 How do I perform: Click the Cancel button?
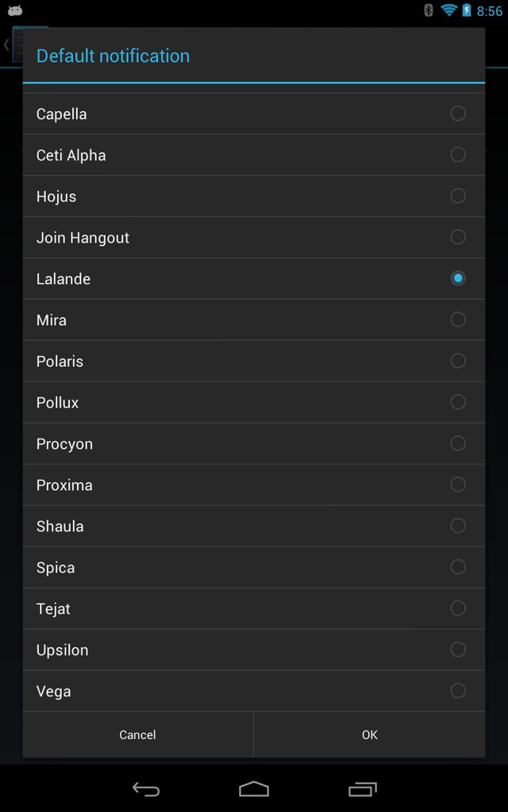(138, 734)
